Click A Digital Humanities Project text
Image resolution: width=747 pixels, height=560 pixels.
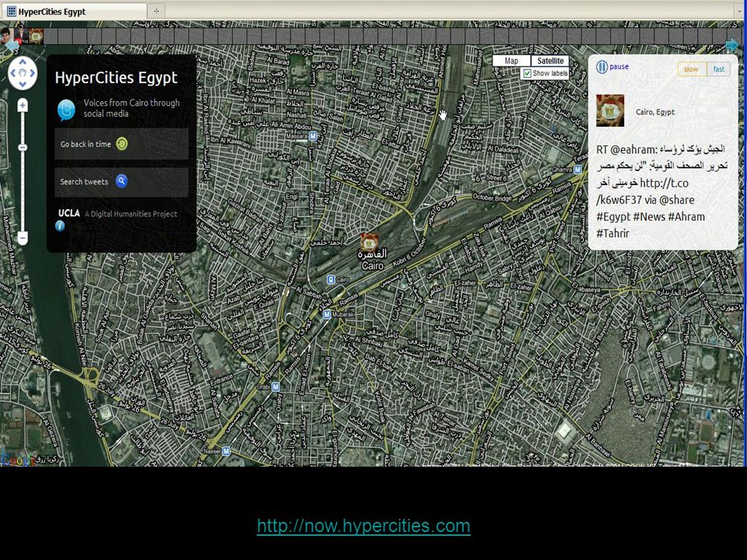(x=131, y=214)
